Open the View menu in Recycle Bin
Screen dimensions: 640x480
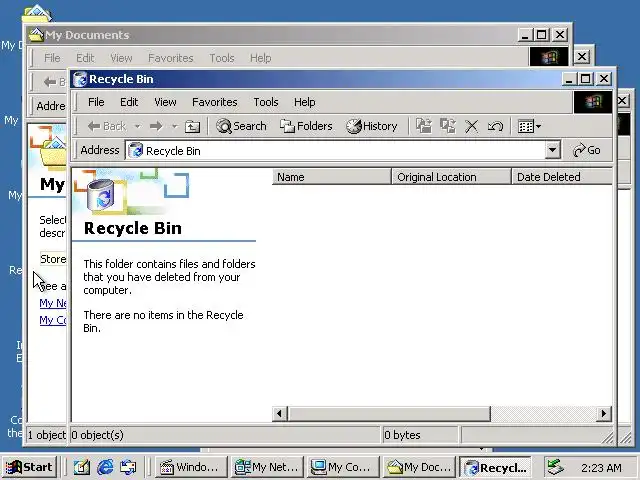(165, 102)
